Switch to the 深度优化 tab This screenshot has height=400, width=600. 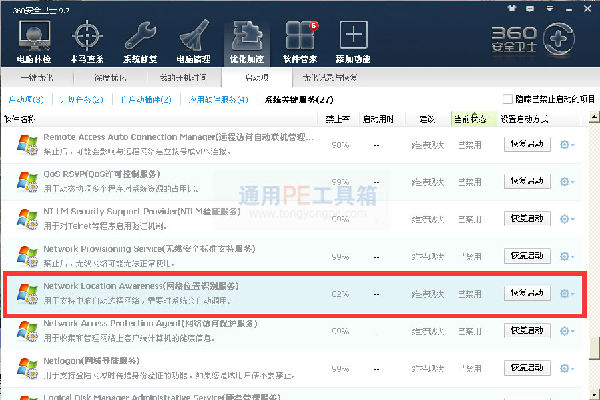(x=110, y=78)
